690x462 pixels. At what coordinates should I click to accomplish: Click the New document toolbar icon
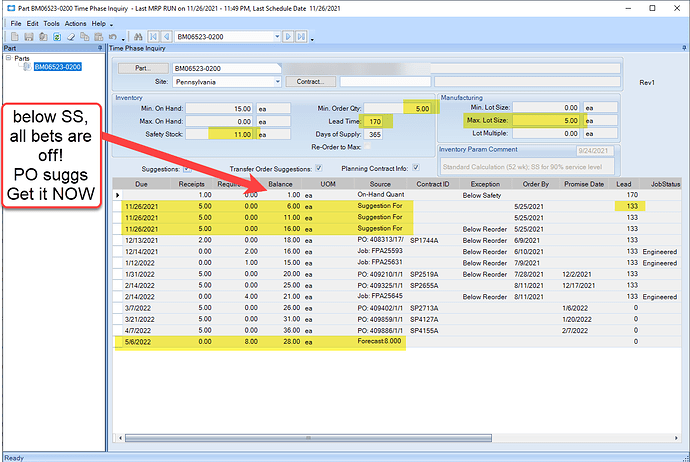[15, 37]
